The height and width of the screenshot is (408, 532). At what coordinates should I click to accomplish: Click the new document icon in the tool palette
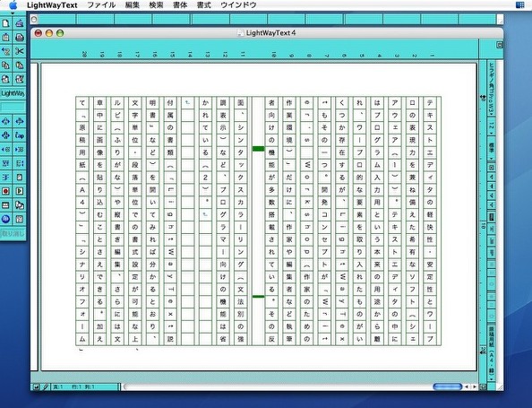(5, 23)
